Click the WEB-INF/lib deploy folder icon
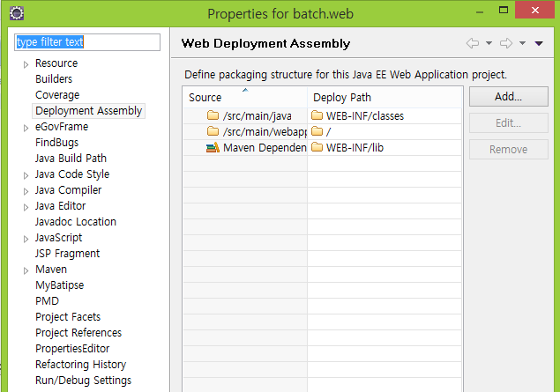Image resolution: width=560 pixels, height=392 pixels. pos(317,147)
